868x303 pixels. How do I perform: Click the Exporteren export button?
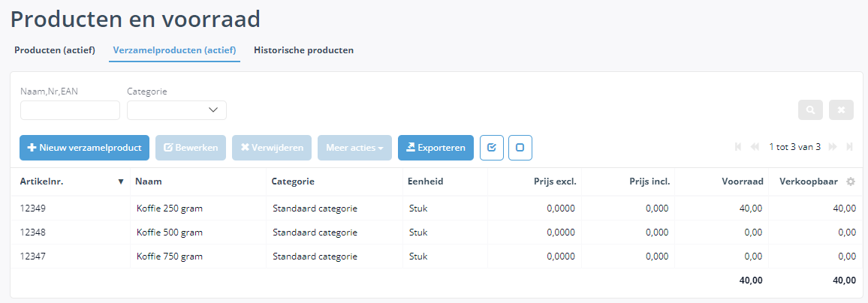pos(436,148)
